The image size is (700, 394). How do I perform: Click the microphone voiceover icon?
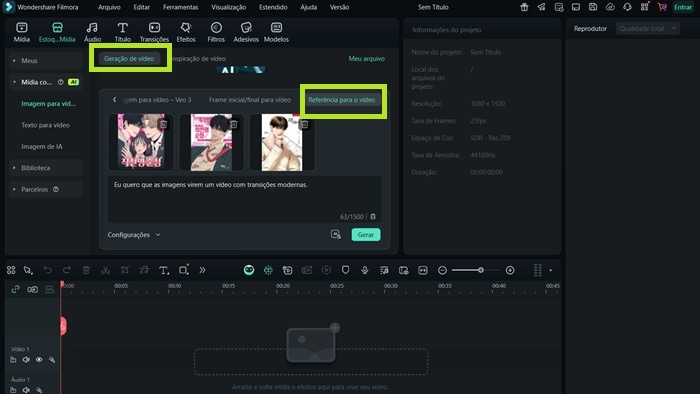[x=365, y=270]
